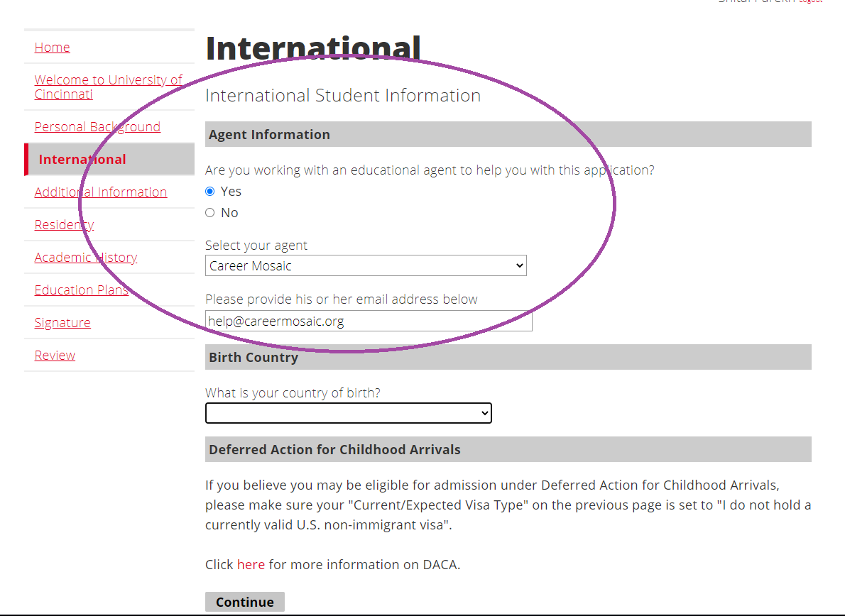Select No for educational agent question
845x616 pixels.
(210, 213)
